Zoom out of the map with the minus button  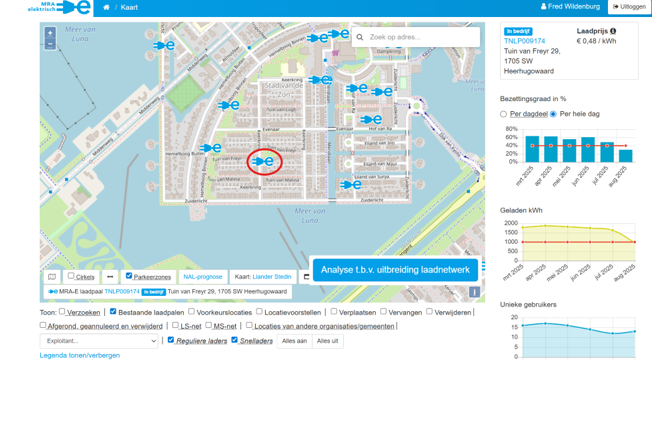coord(50,46)
